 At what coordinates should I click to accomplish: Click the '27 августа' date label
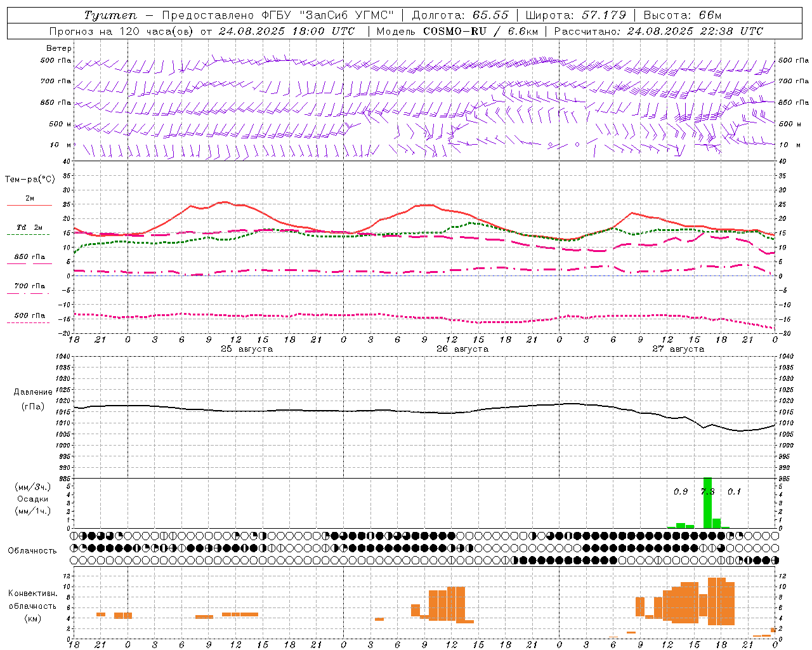click(x=678, y=349)
